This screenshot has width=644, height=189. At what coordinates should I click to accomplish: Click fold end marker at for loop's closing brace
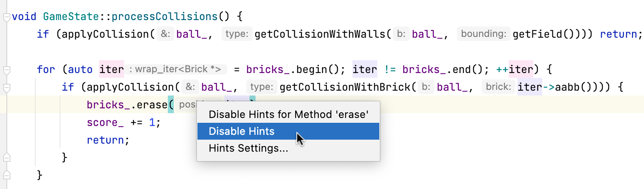click(x=6, y=157)
